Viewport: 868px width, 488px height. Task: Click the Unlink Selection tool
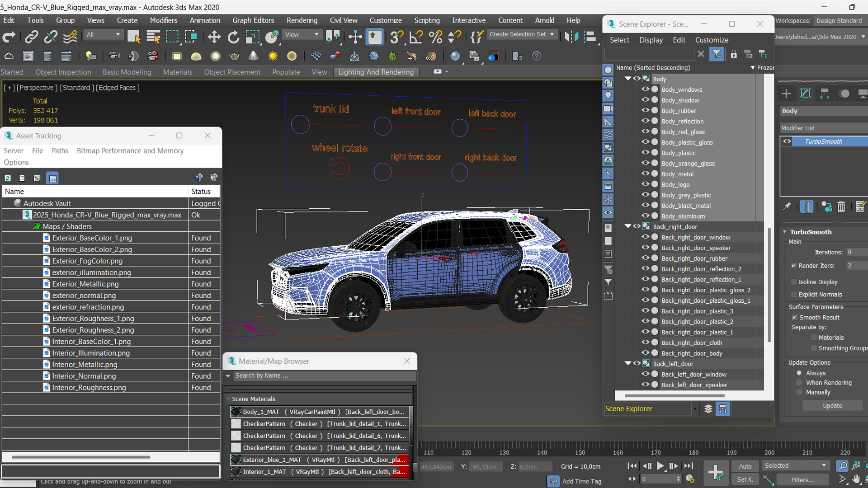(x=51, y=37)
